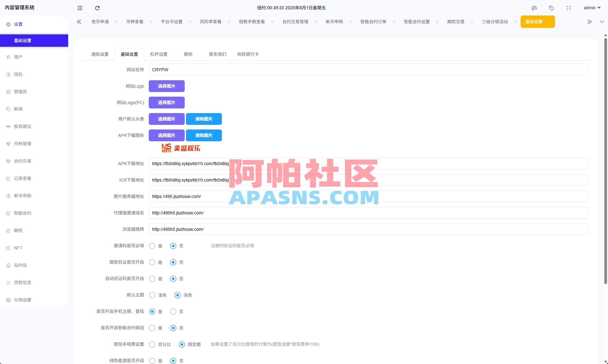Open 钱包 sidebar menu
Viewport: 608px width, 364px height.
pyautogui.click(x=34, y=74)
